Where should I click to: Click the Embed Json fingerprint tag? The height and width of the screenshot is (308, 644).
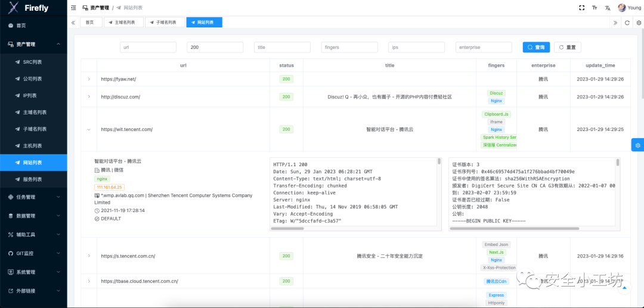click(496, 244)
